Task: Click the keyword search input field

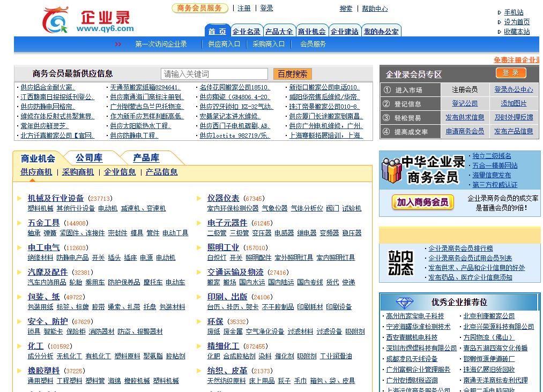Action: tap(214, 73)
